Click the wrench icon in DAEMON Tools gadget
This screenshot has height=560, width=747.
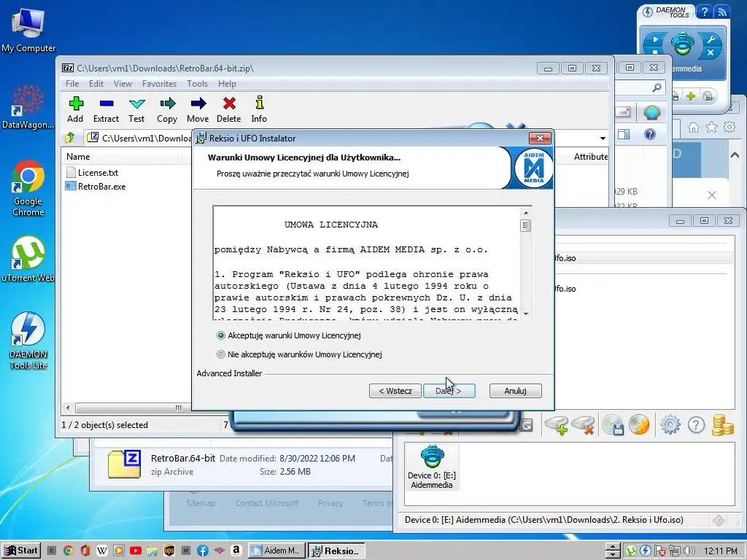[x=711, y=40]
